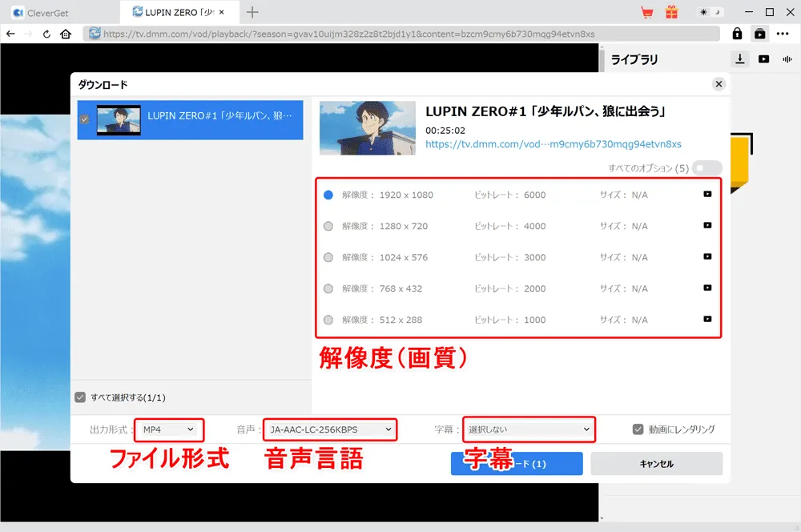Click video icon on 1024 x 576 row
This screenshot has width=801, height=532.
(x=707, y=256)
